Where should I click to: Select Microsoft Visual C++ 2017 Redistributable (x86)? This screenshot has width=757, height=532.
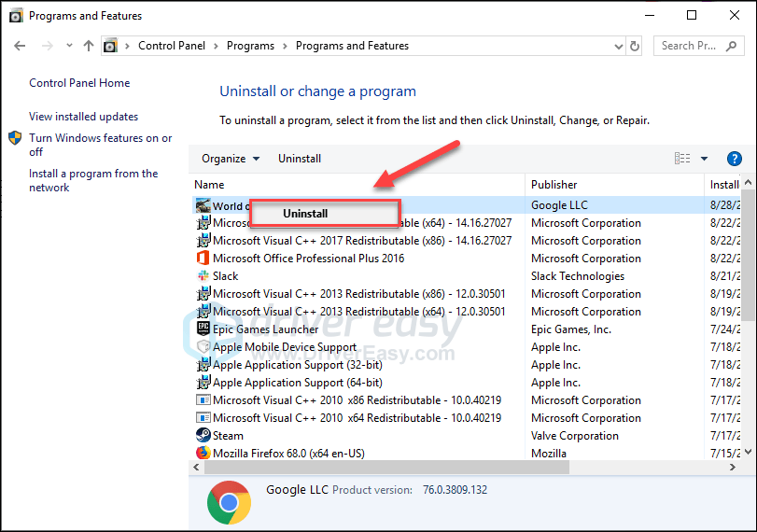[x=362, y=241]
